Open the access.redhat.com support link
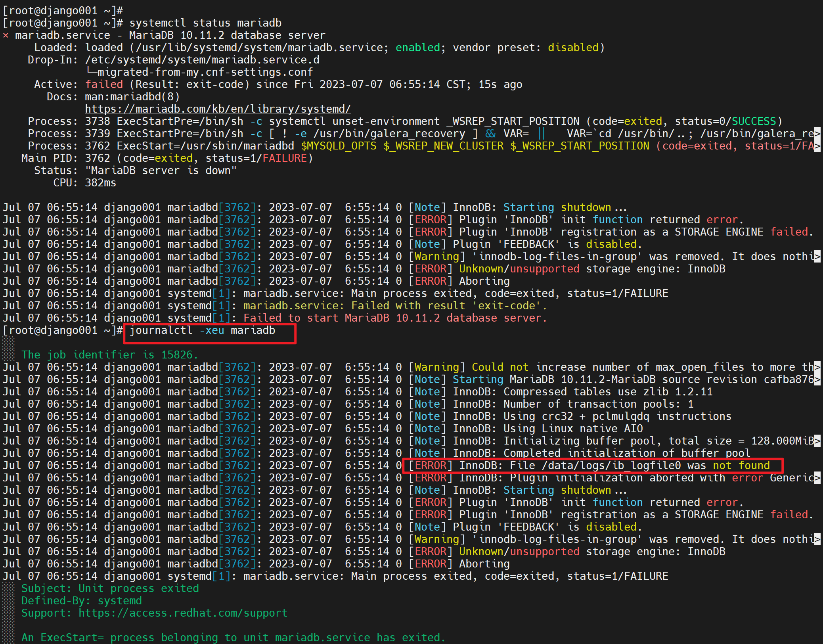823x644 pixels. click(x=182, y=613)
